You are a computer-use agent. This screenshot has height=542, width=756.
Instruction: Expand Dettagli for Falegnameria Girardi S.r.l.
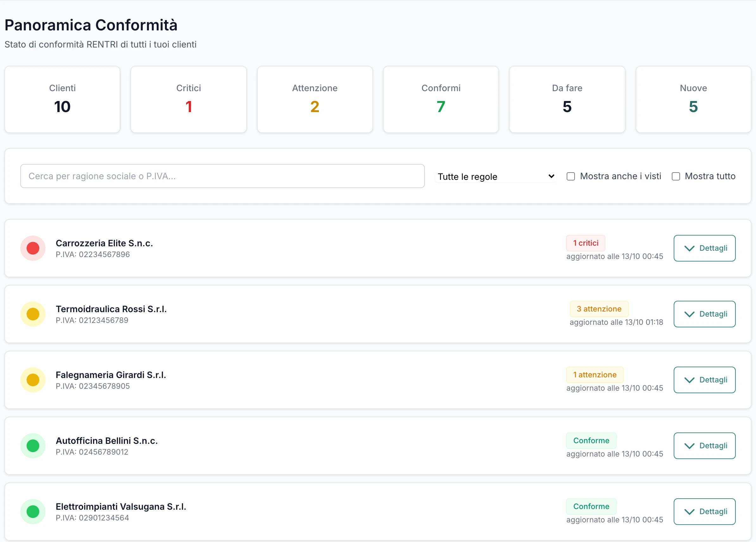[704, 380]
